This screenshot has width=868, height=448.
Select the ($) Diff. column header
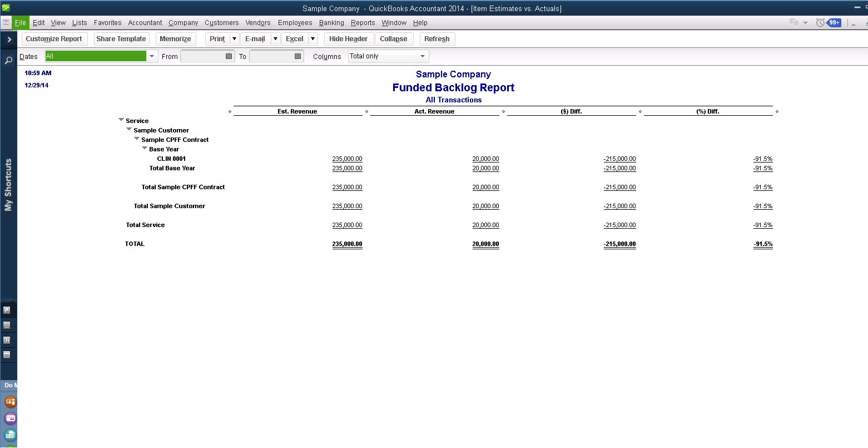point(571,111)
